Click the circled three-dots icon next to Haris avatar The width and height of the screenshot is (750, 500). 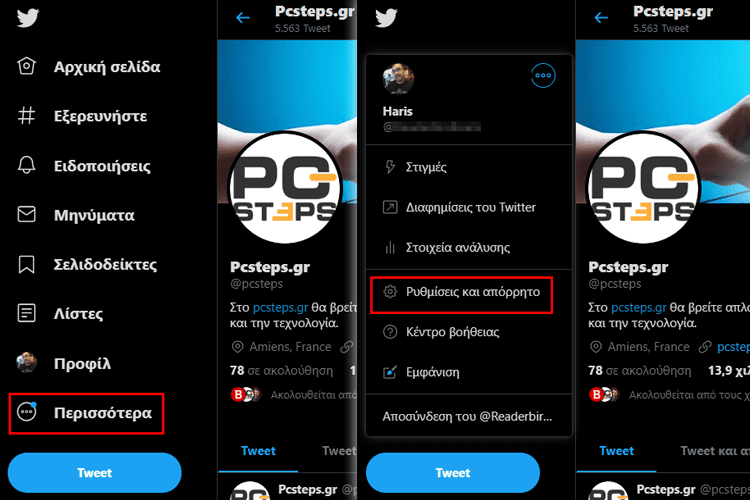pos(543,76)
